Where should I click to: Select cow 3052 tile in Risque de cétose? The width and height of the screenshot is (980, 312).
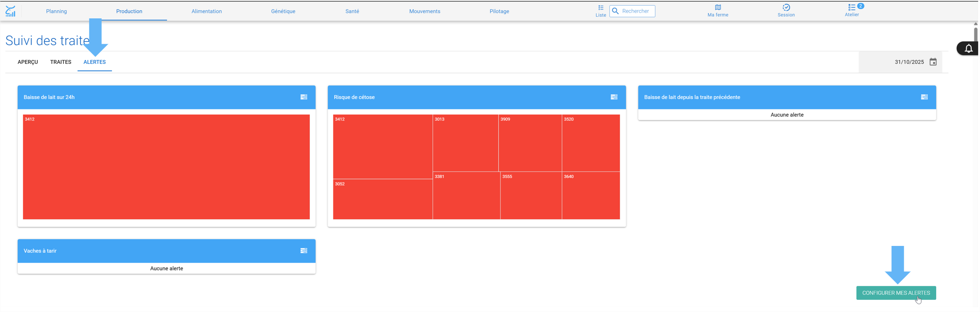pyautogui.click(x=383, y=200)
